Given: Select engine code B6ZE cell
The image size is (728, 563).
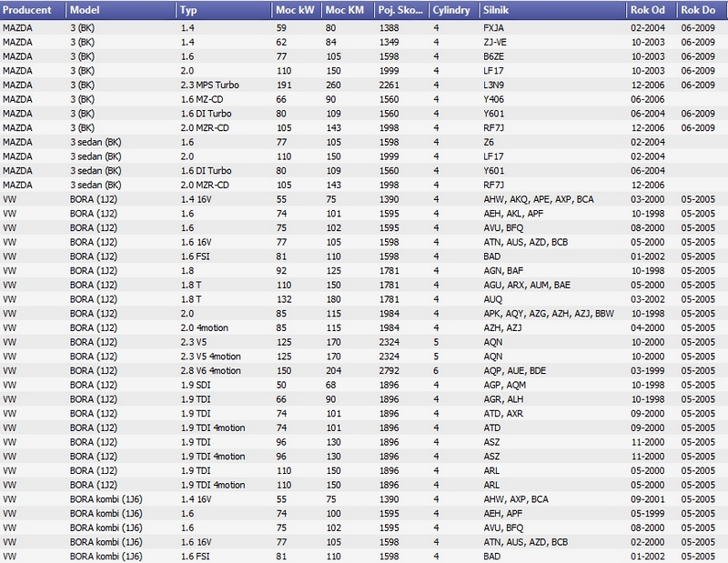Looking at the screenshot, I should tap(493, 56).
